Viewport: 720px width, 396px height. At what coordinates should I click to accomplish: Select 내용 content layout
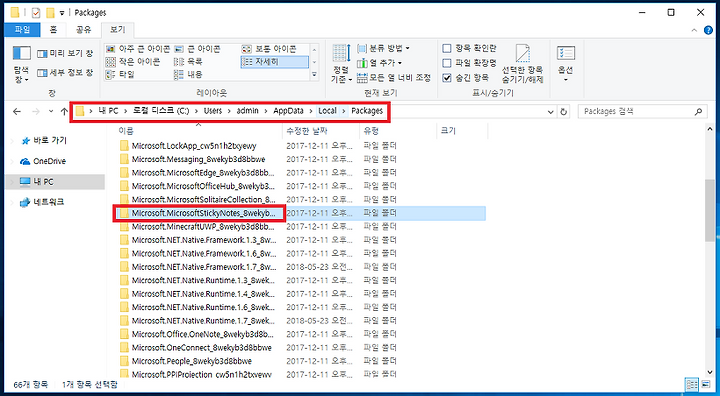click(x=188, y=74)
